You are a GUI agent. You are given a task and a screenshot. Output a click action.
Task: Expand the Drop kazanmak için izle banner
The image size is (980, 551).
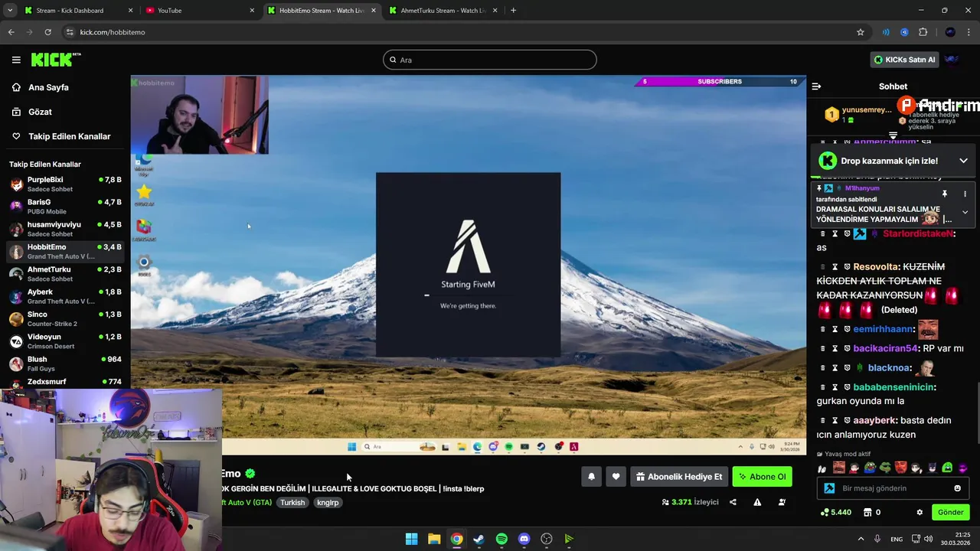point(963,161)
